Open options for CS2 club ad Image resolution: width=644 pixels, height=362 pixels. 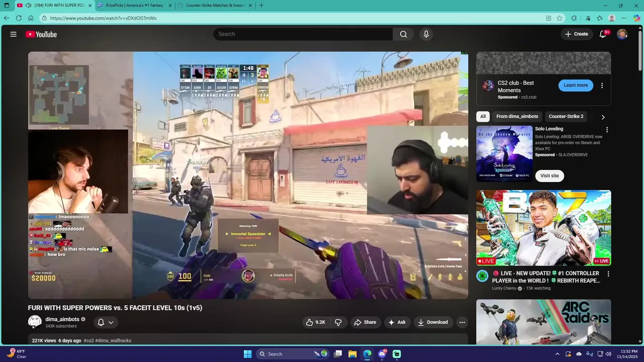[x=602, y=85]
